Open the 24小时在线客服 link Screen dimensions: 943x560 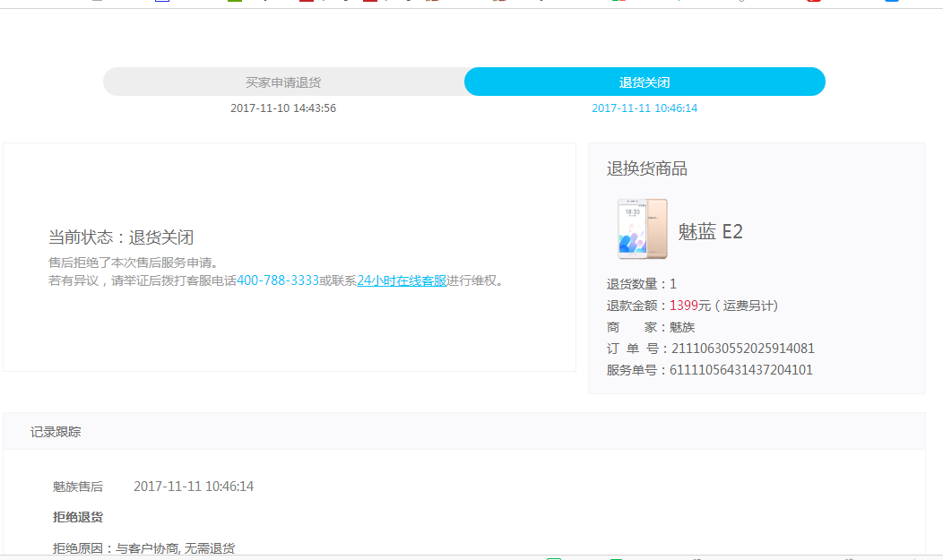402,280
